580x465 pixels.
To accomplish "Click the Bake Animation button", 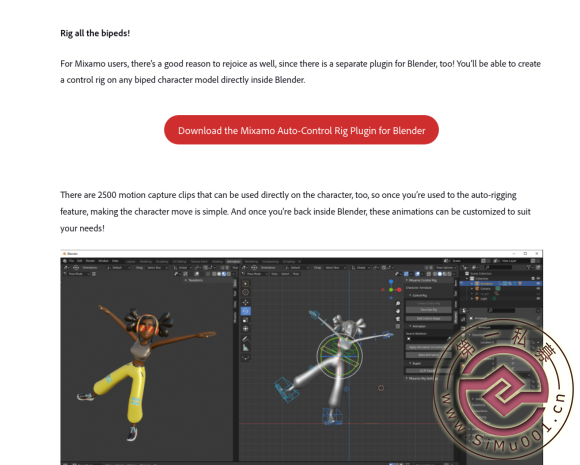I will coord(429,355).
